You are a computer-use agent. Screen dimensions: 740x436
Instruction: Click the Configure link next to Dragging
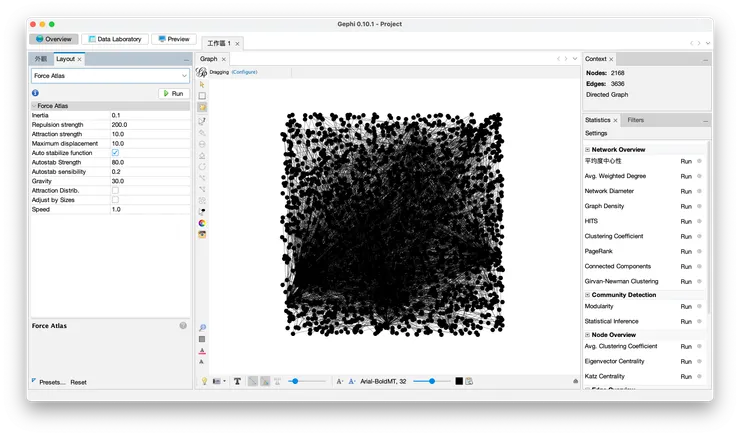tap(244, 72)
